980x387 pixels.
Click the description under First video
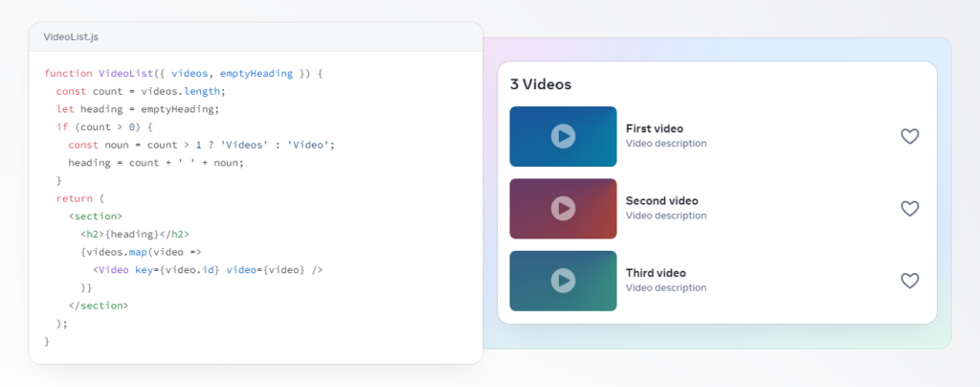pos(666,143)
